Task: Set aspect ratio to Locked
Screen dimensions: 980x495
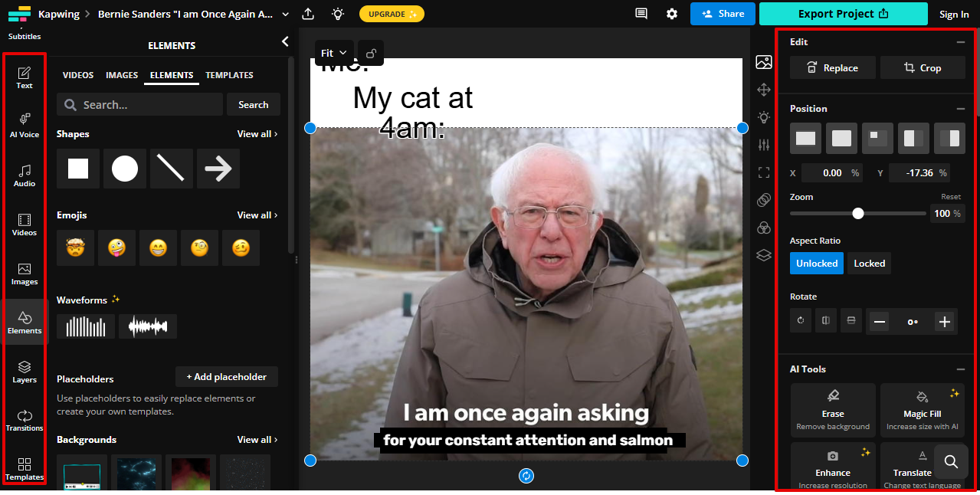Action: (870, 263)
